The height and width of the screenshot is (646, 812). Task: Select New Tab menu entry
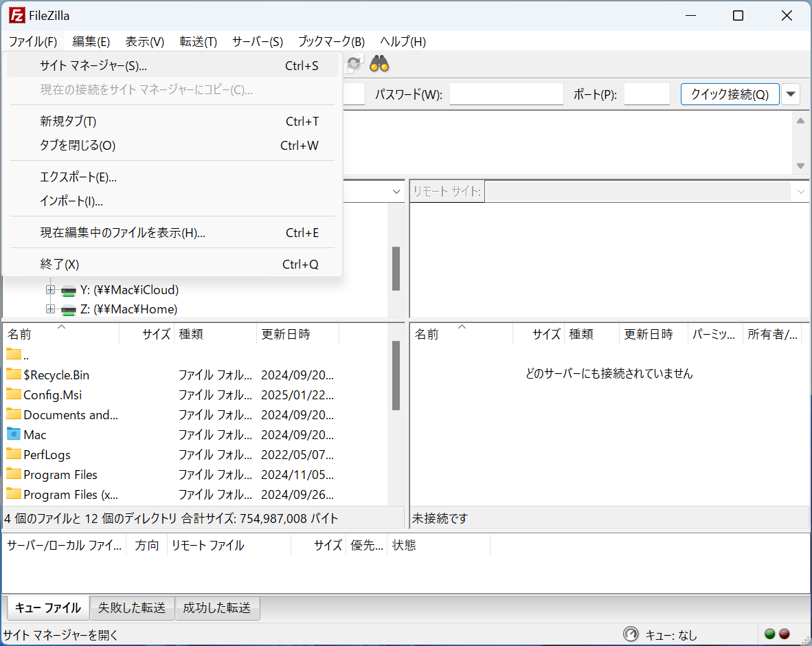pyautogui.click(x=172, y=121)
